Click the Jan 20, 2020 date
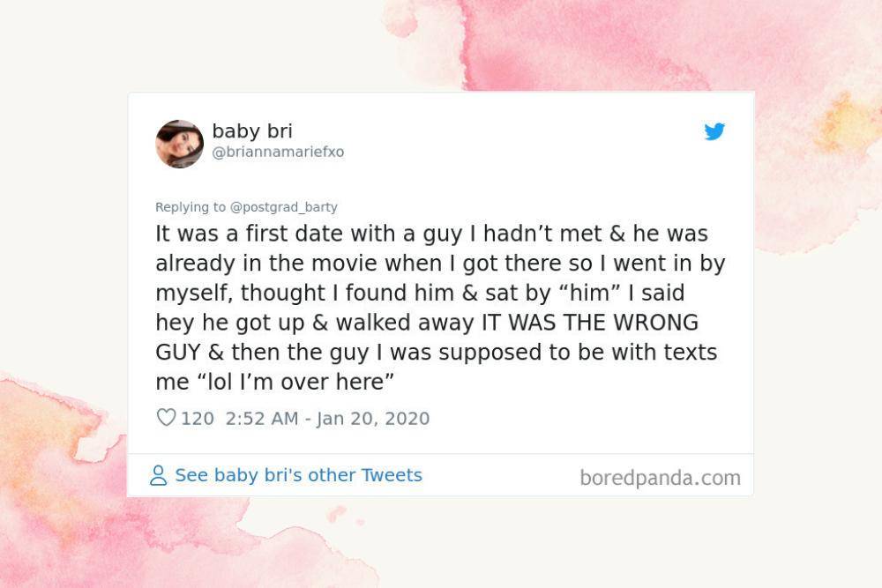Screen dimensions: 882x588 373,418
